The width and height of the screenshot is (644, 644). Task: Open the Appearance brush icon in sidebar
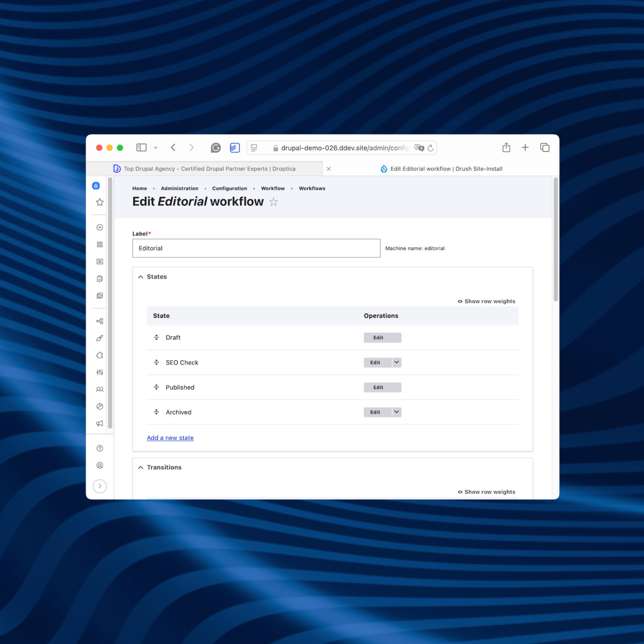click(100, 338)
